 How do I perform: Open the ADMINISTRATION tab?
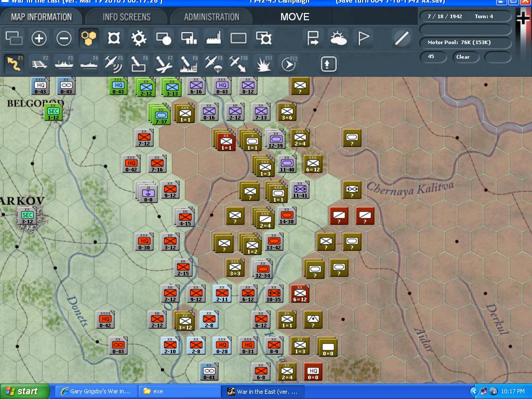click(212, 17)
